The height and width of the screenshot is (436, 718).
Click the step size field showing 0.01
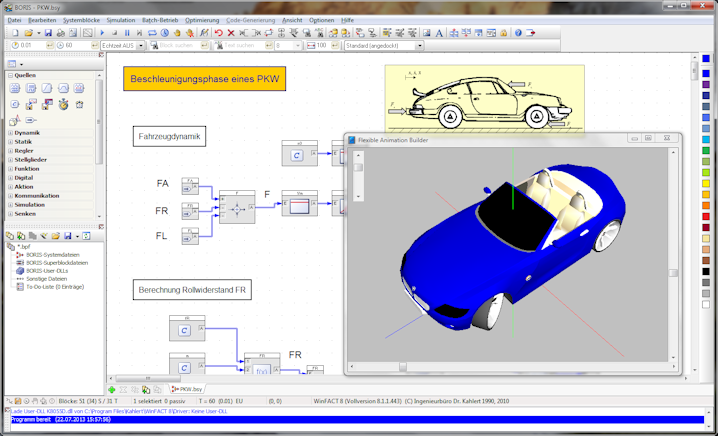point(31,46)
